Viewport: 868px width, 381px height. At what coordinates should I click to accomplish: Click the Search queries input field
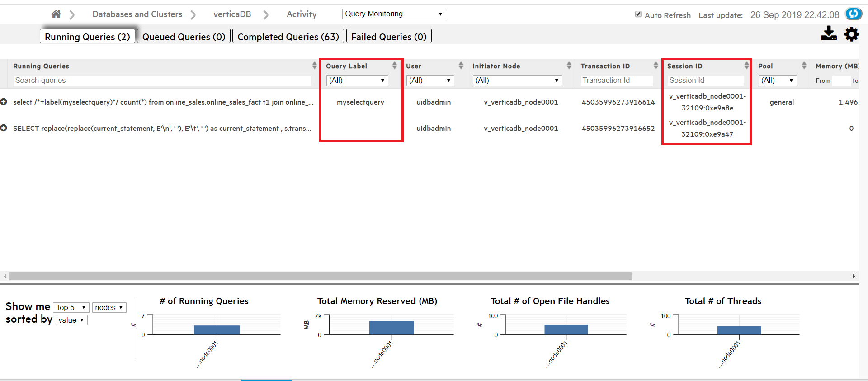point(163,81)
